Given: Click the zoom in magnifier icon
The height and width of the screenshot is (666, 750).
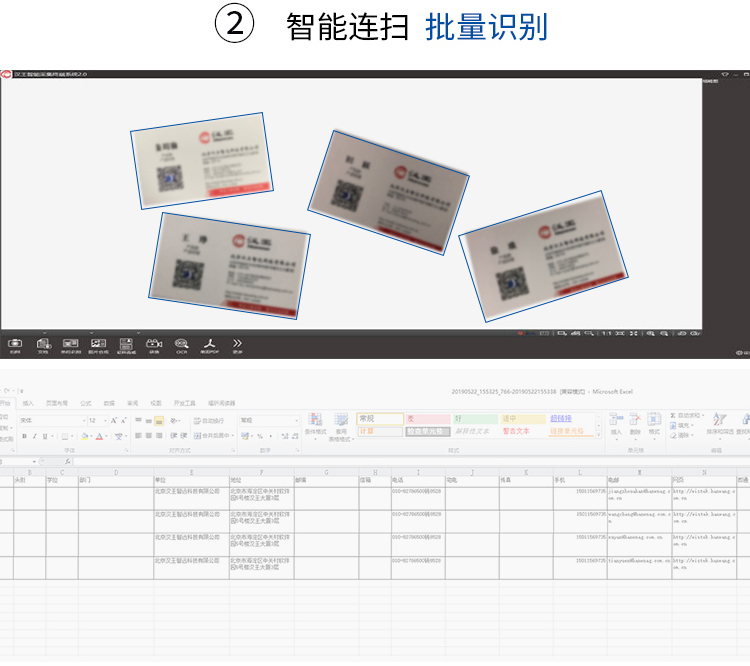Looking at the screenshot, I should (651, 333).
